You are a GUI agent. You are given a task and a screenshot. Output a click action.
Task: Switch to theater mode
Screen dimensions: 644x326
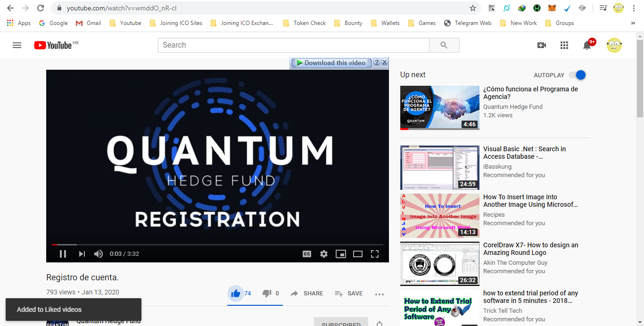coord(358,254)
